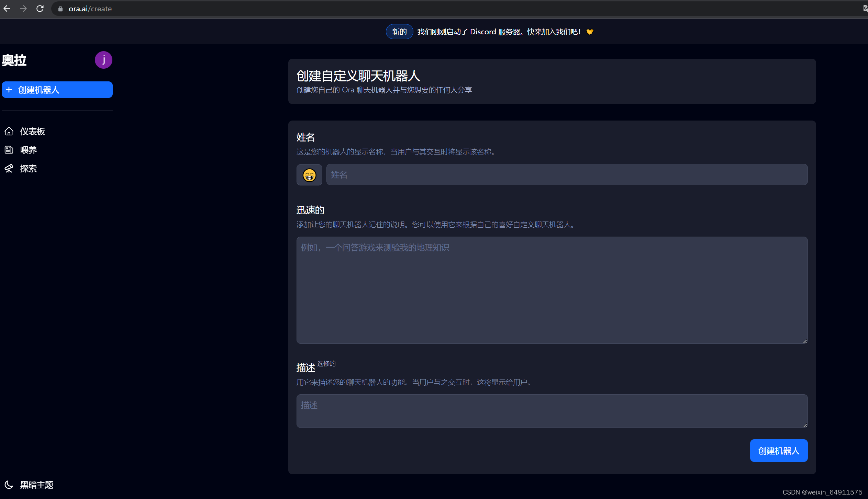Reload the ora.ai page
Screen dimensions: 868x499
[40, 9]
